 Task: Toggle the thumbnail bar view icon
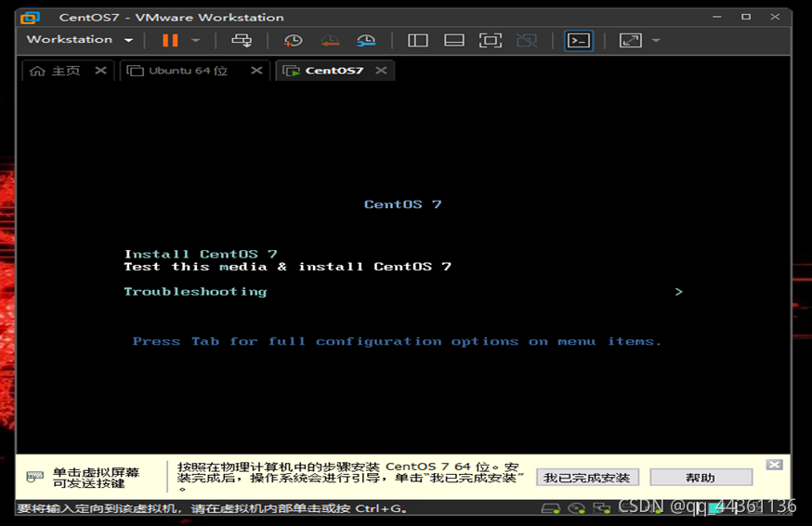(454, 40)
